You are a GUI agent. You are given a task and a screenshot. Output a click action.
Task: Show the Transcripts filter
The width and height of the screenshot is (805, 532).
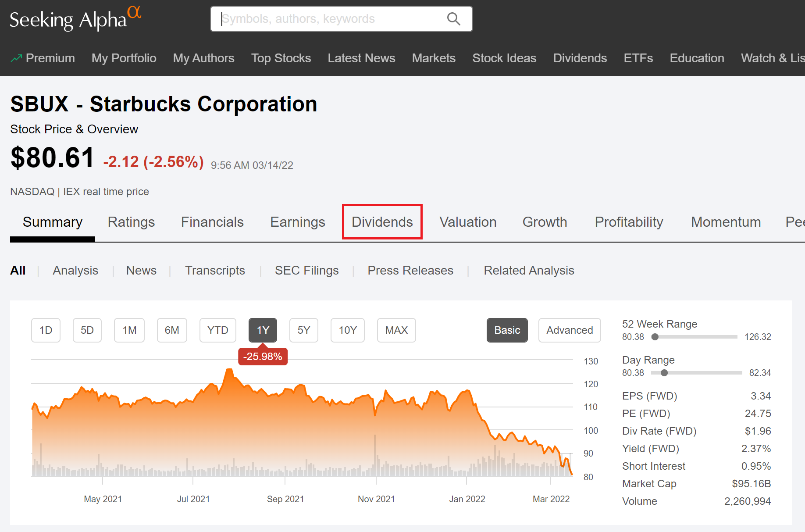click(215, 270)
